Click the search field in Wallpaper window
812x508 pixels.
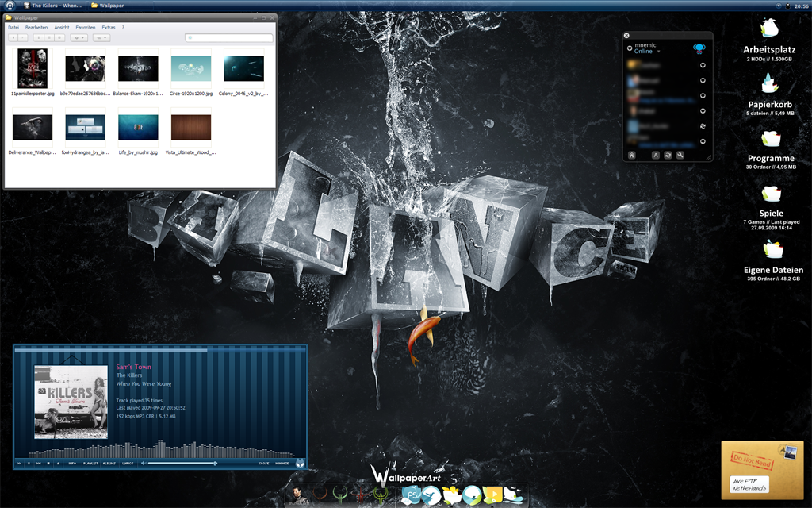click(229, 37)
